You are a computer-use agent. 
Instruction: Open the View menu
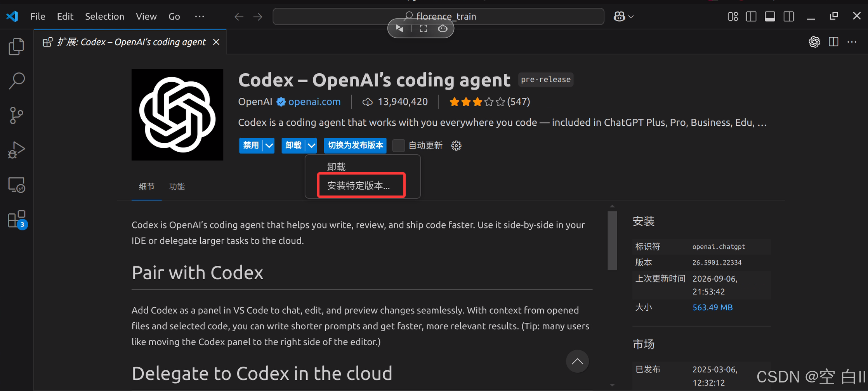pos(146,16)
